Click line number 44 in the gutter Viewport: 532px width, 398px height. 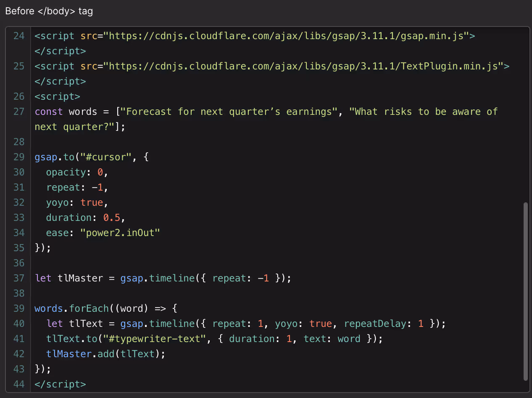[x=19, y=384]
